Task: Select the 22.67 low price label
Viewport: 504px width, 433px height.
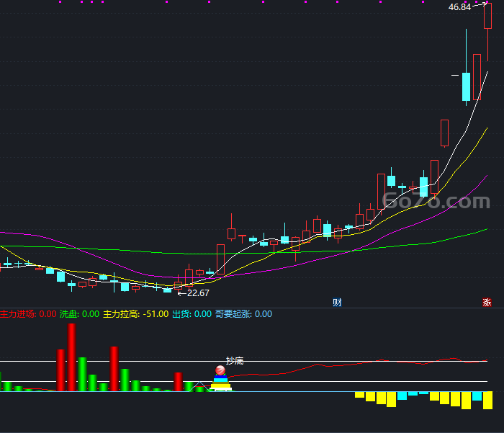Action: pyautogui.click(x=198, y=293)
